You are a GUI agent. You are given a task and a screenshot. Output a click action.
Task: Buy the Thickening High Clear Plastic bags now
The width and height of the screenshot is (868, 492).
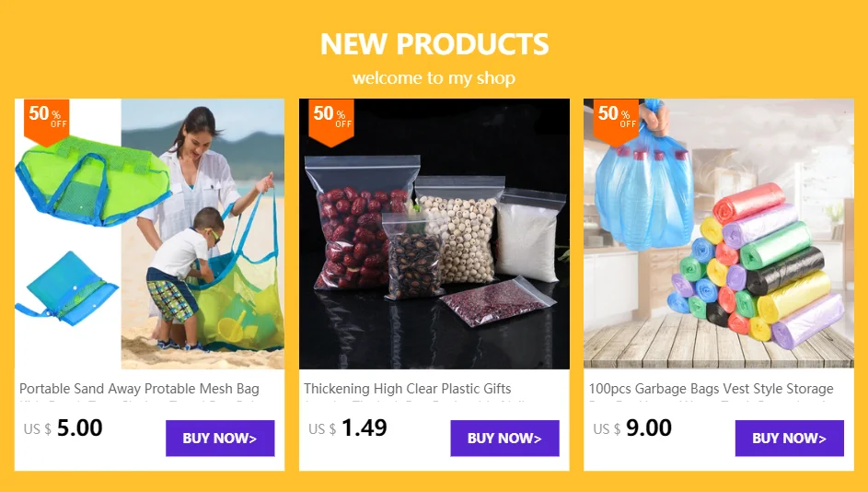504,439
